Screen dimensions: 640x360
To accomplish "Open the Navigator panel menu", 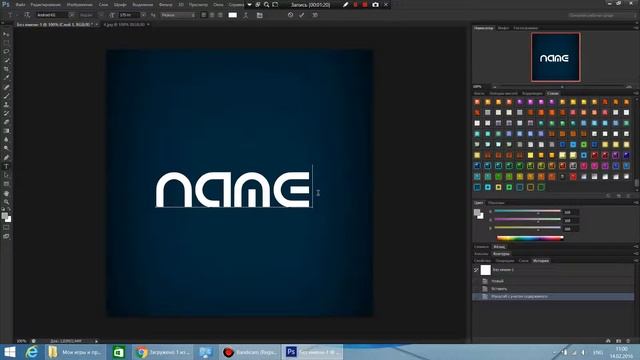I will pos(636,28).
